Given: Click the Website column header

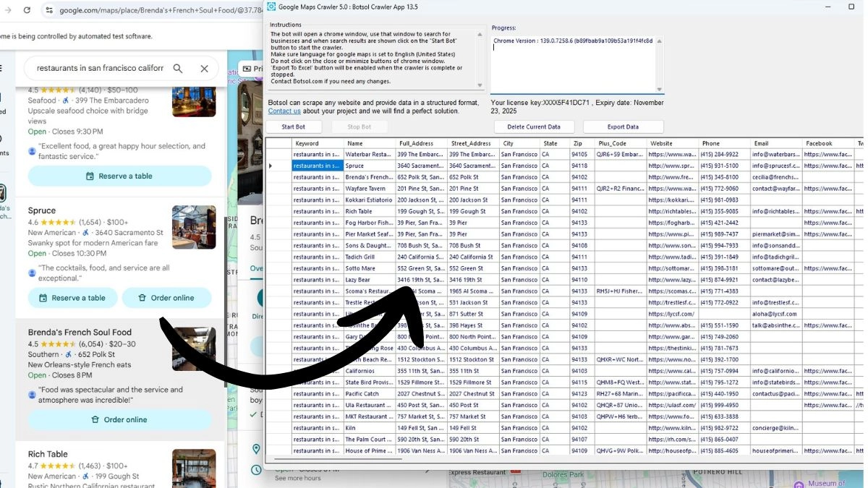Looking at the screenshot, I should click(673, 143).
